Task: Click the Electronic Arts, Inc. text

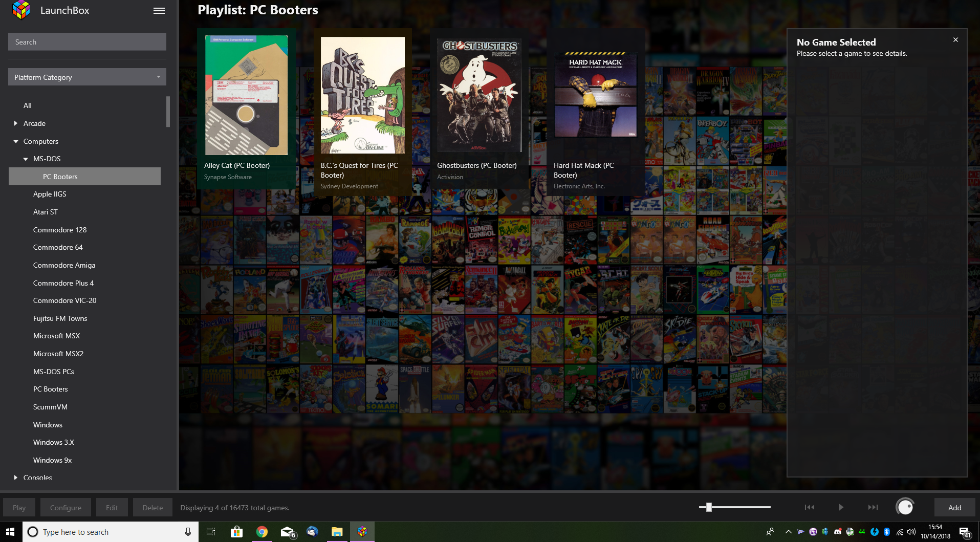Action: click(579, 186)
